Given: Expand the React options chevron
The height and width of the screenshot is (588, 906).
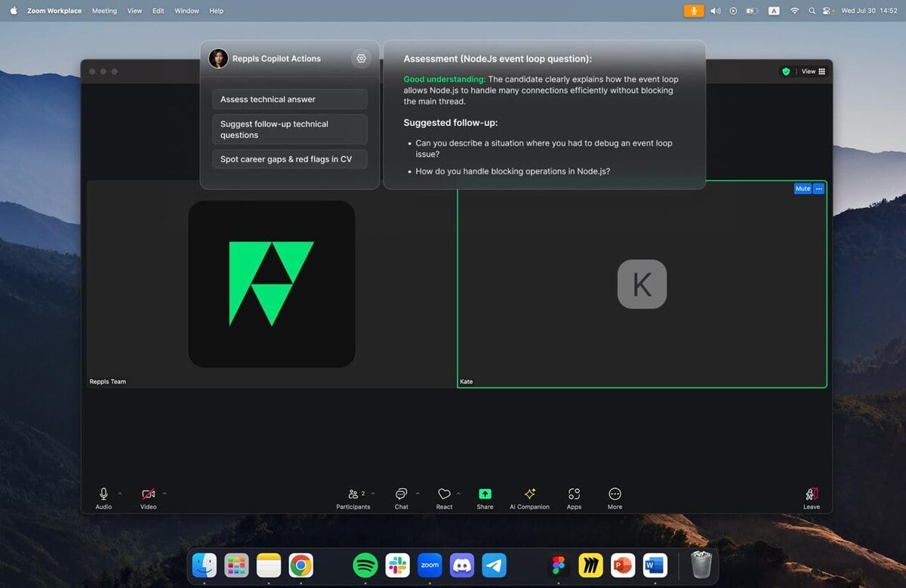Looking at the screenshot, I should click(x=458, y=494).
